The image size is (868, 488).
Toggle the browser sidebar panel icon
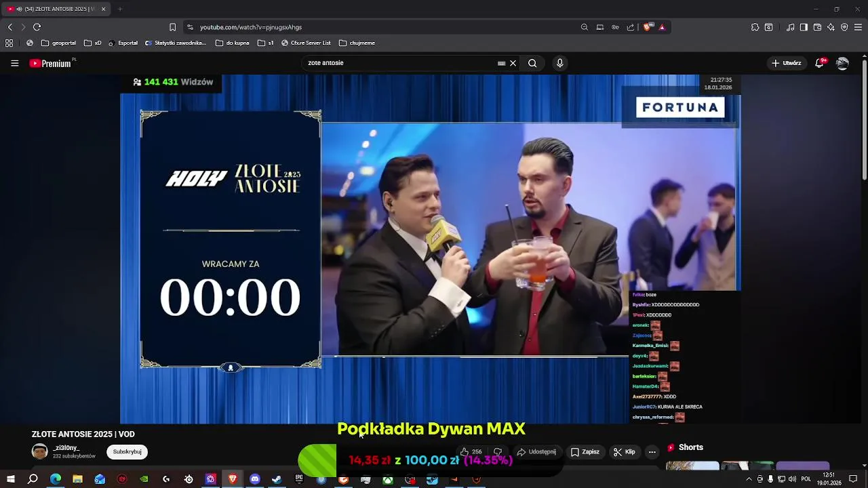pyautogui.click(x=804, y=27)
